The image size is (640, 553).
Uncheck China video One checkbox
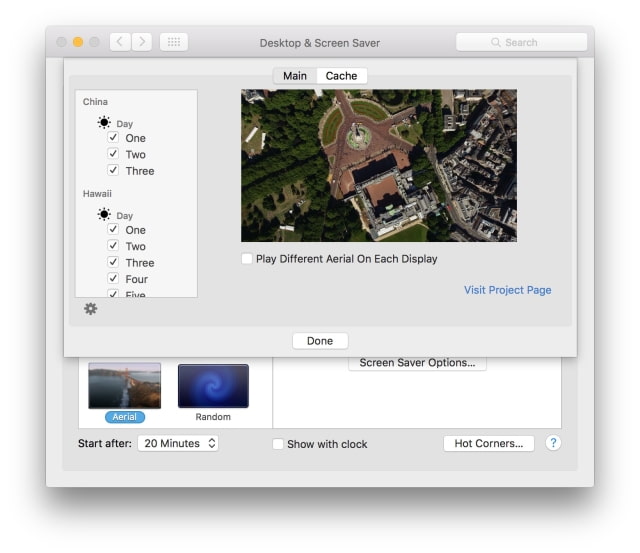tap(113, 138)
